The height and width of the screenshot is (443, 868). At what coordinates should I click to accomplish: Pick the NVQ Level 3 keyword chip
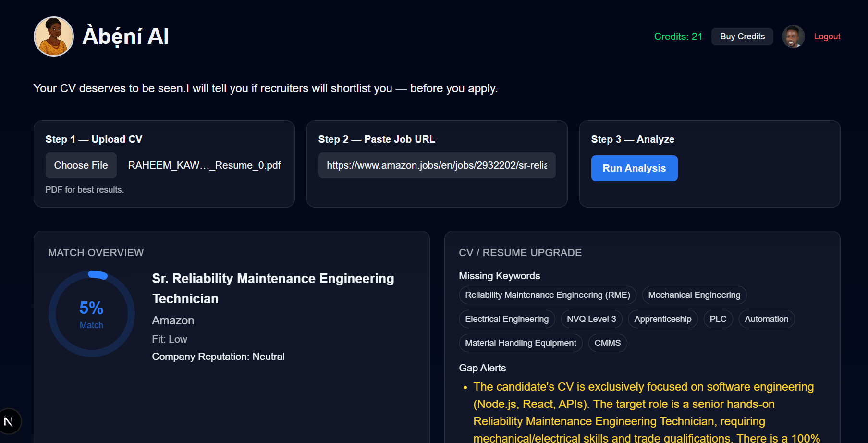click(x=591, y=319)
